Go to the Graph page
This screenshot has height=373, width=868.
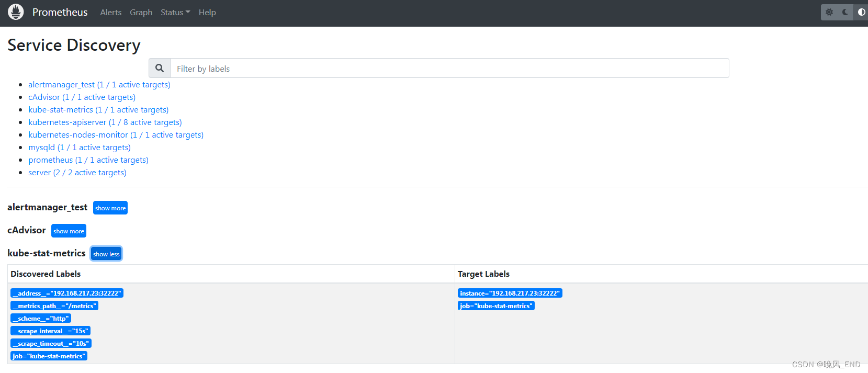[141, 12]
